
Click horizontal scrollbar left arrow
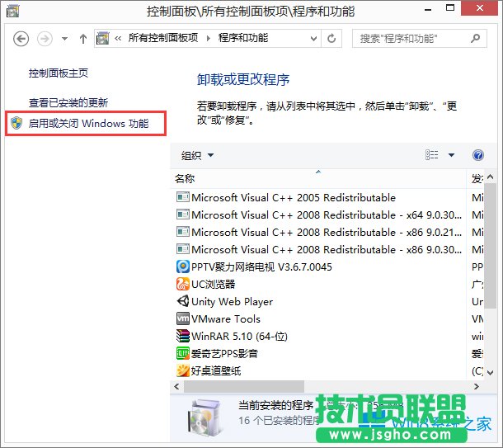pos(176,387)
